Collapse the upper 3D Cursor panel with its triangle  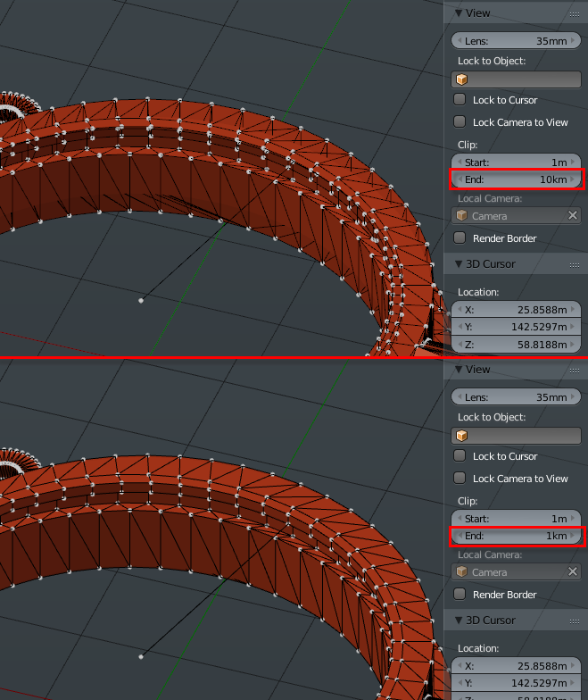[459, 264]
